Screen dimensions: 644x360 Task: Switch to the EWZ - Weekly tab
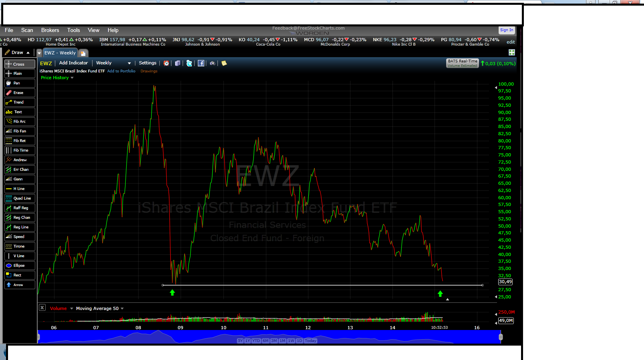(60, 53)
